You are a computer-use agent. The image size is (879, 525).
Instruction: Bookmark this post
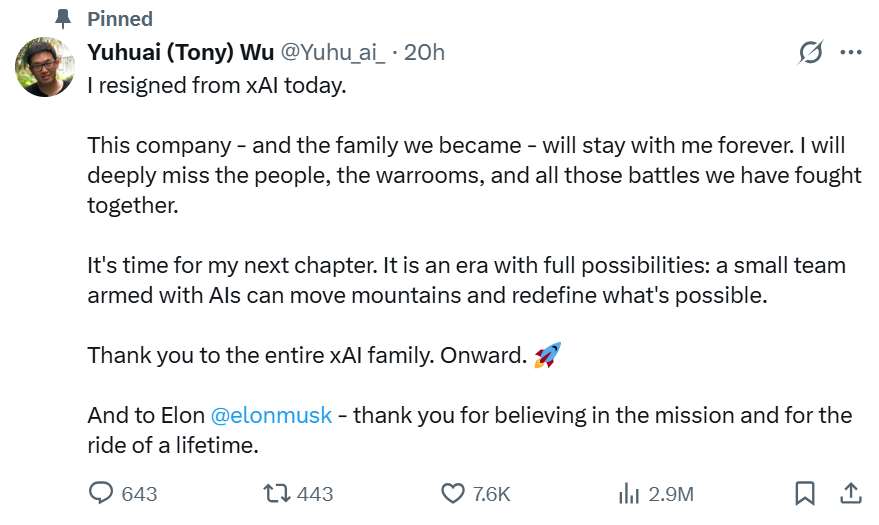pos(804,494)
